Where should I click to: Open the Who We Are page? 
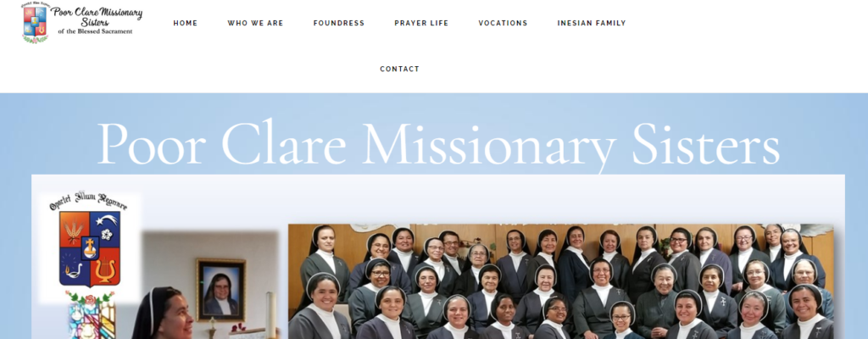[255, 23]
